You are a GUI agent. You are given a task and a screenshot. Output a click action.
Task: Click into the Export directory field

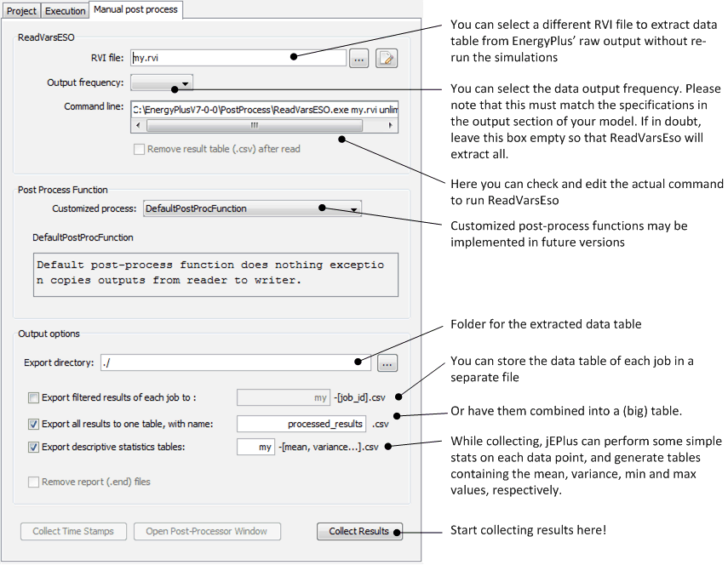pyautogui.click(x=236, y=362)
